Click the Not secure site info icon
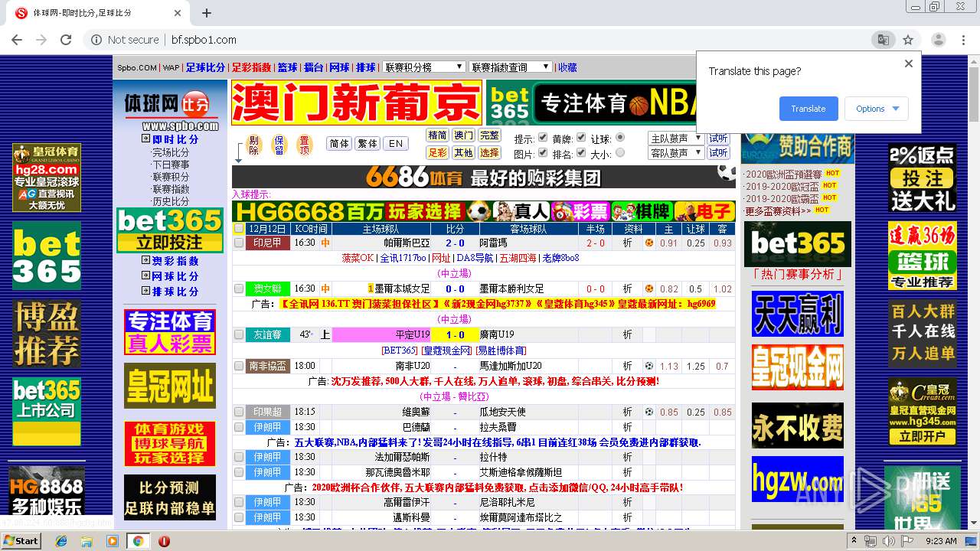This screenshot has height=551, width=980. pyautogui.click(x=96, y=40)
